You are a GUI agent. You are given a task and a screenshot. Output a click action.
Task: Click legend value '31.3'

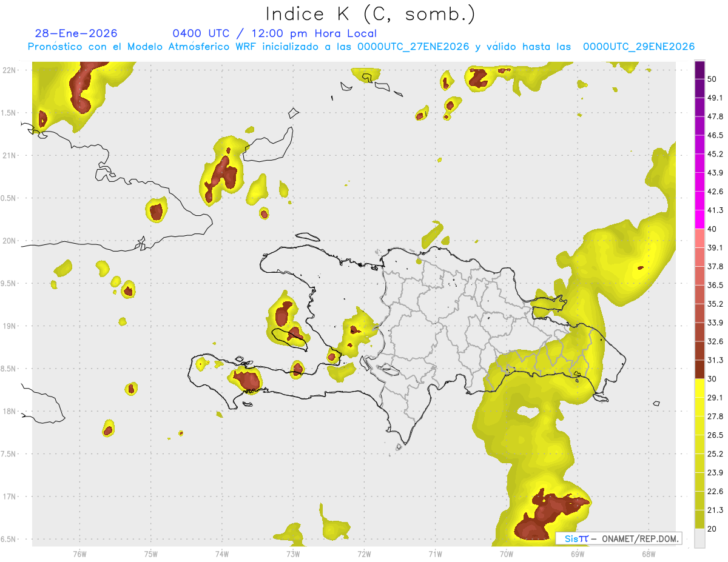pyautogui.click(x=715, y=361)
